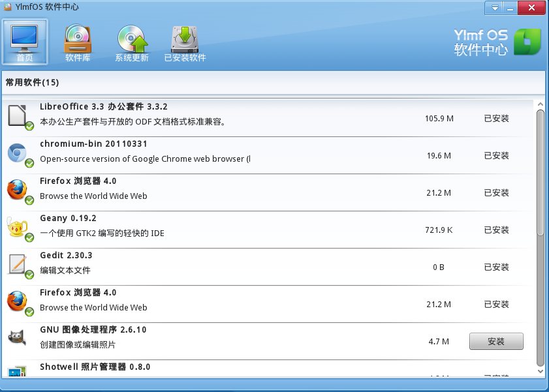Click the GNU image program GIMP icon
The width and height of the screenshot is (549, 392).
[17, 338]
